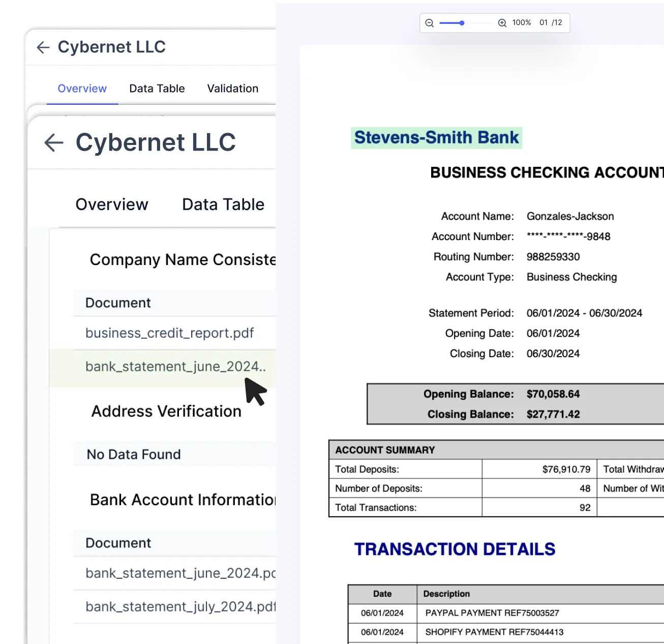
Task: Open the Data Table tab on the top card
Action: point(157,89)
